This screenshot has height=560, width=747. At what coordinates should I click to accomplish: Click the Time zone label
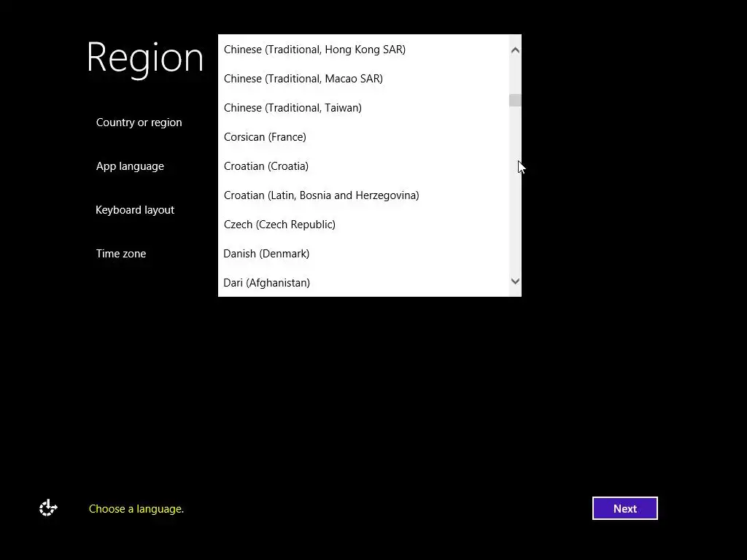coord(121,253)
